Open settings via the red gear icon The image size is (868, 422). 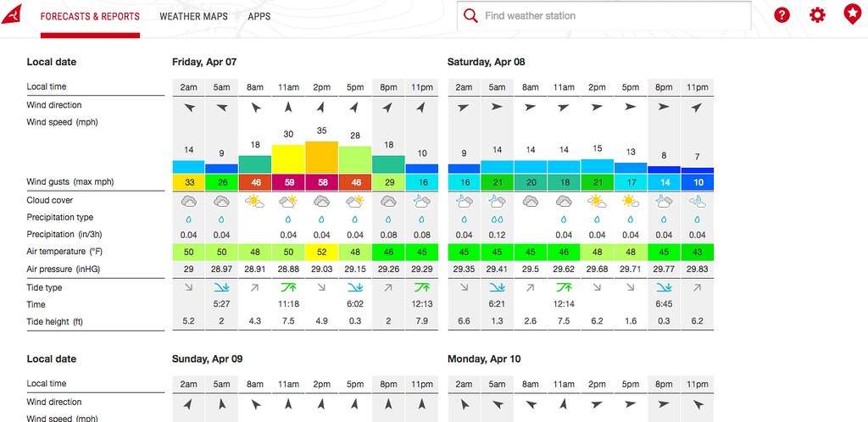coord(817,15)
